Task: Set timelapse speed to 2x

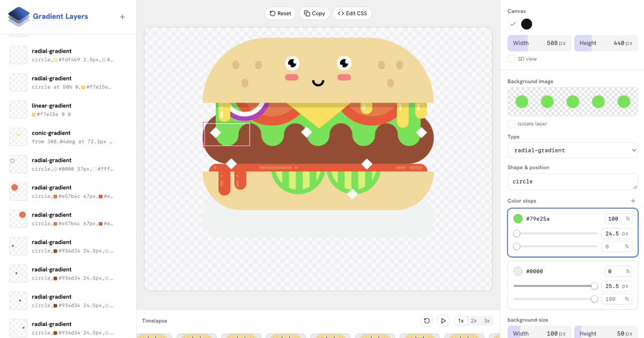Action: pos(474,321)
